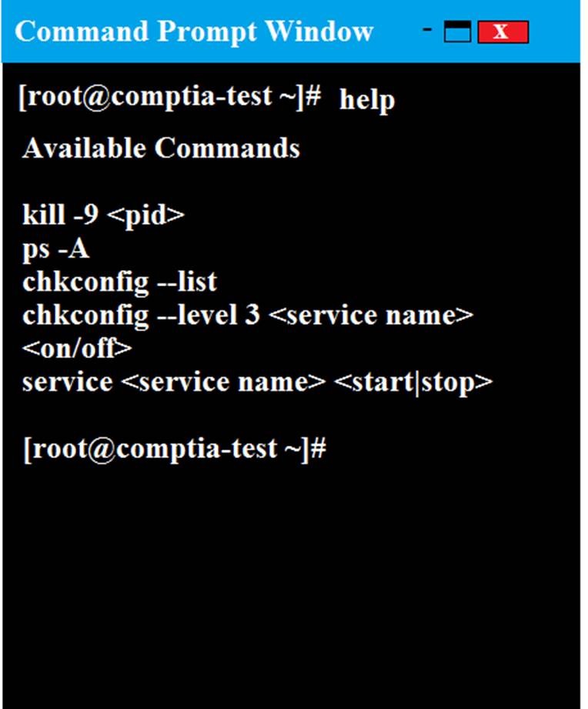Click the Available Commands heading
The image size is (588, 709).
(x=161, y=149)
